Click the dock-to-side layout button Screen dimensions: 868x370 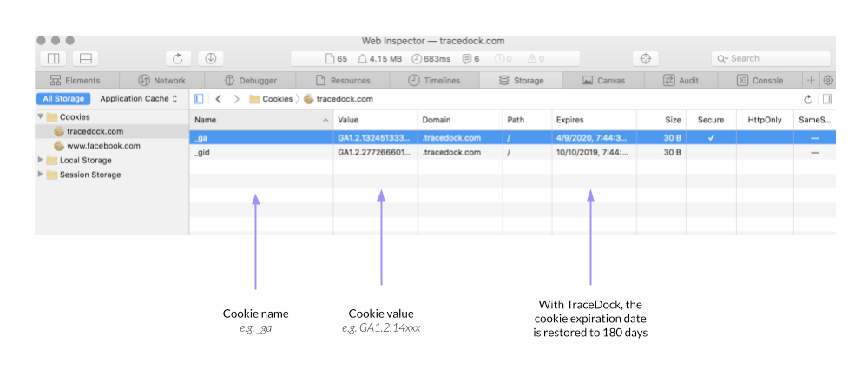point(53,59)
